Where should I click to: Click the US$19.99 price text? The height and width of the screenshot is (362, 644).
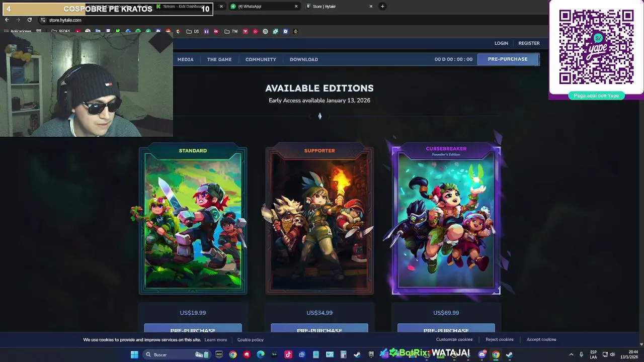pos(193,313)
